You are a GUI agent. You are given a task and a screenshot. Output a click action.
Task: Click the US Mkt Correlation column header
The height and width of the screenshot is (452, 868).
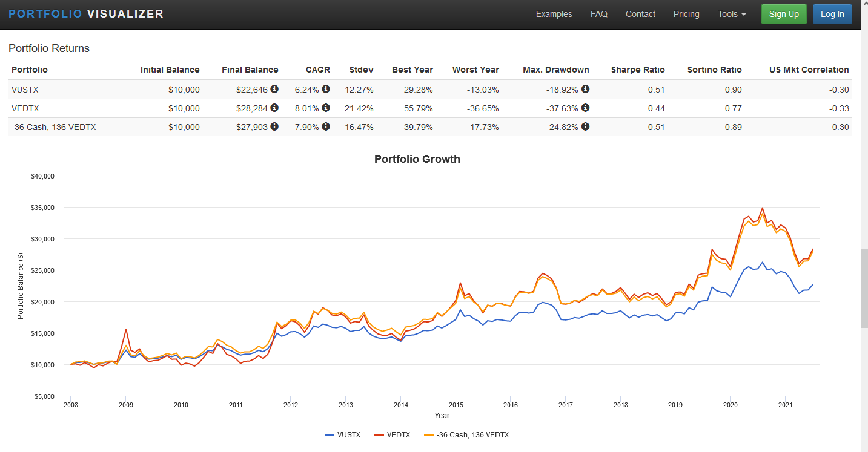click(x=809, y=70)
